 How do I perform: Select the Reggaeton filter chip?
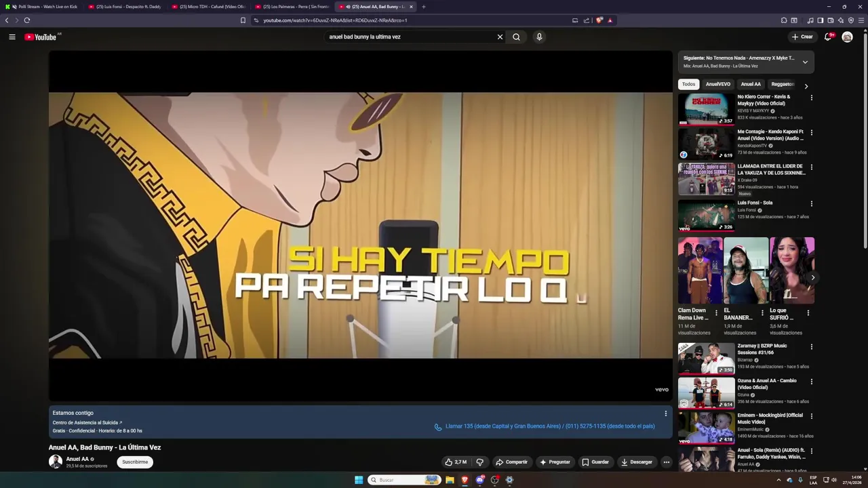782,84
